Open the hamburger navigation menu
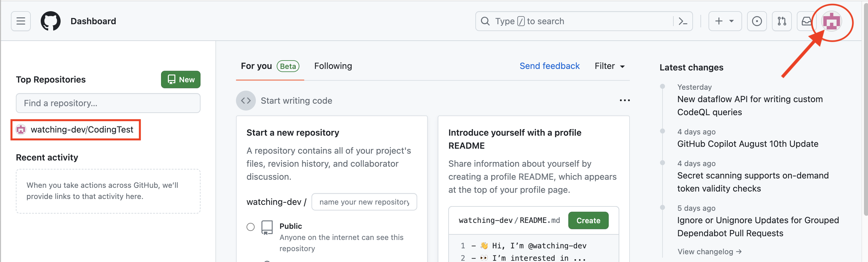Viewport: 868px width, 262px height. [x=21, y=21]
